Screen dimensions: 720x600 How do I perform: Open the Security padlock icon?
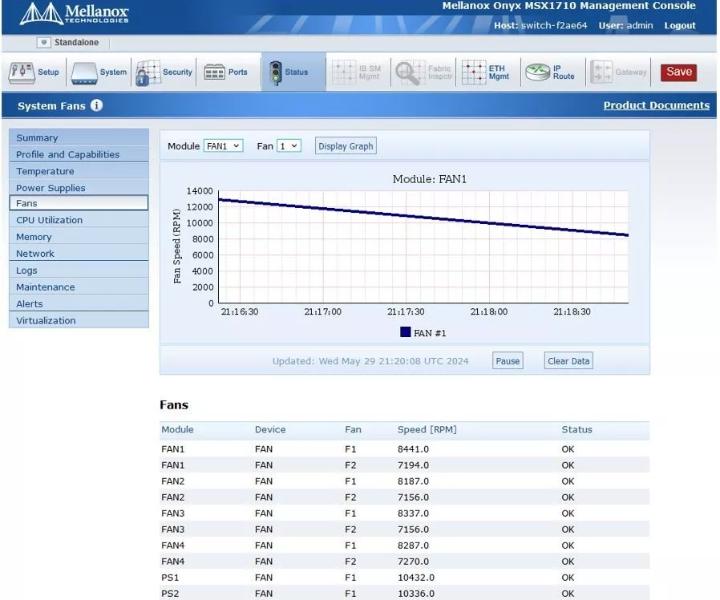point(147,73)
